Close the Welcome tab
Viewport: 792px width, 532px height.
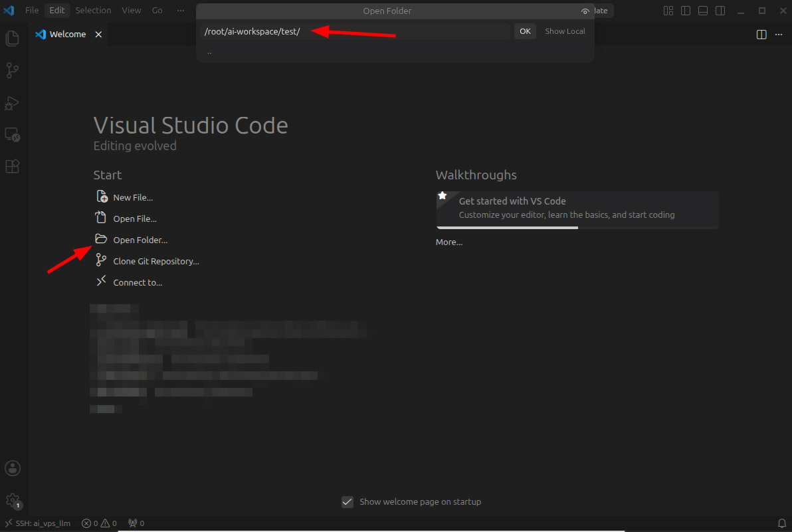(98, 35)
